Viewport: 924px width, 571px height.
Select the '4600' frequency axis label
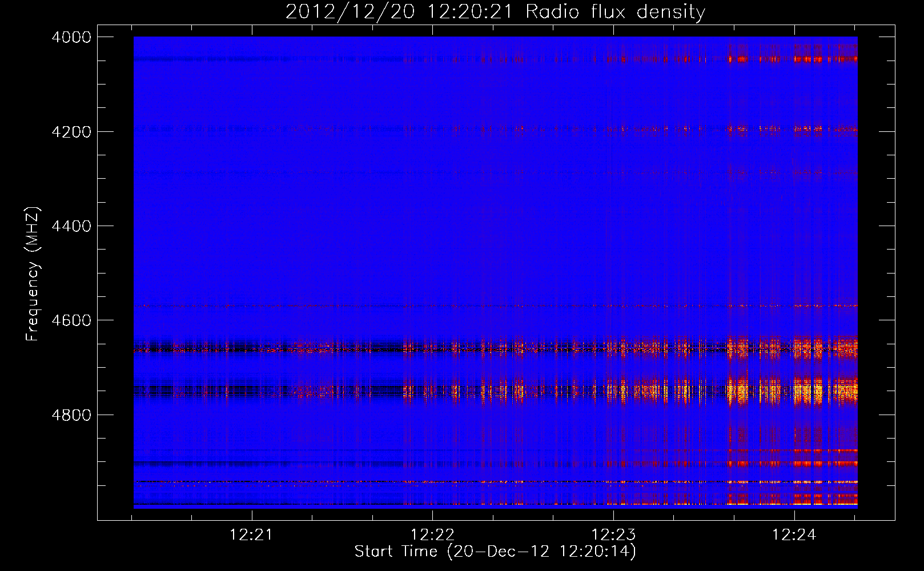71,320
